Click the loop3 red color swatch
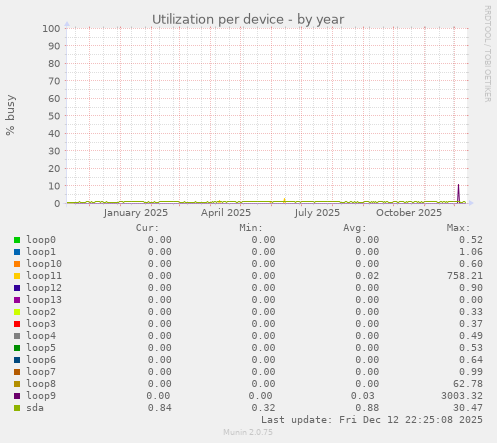The height and width of the screenshot is (443, 497). point(17,324)
